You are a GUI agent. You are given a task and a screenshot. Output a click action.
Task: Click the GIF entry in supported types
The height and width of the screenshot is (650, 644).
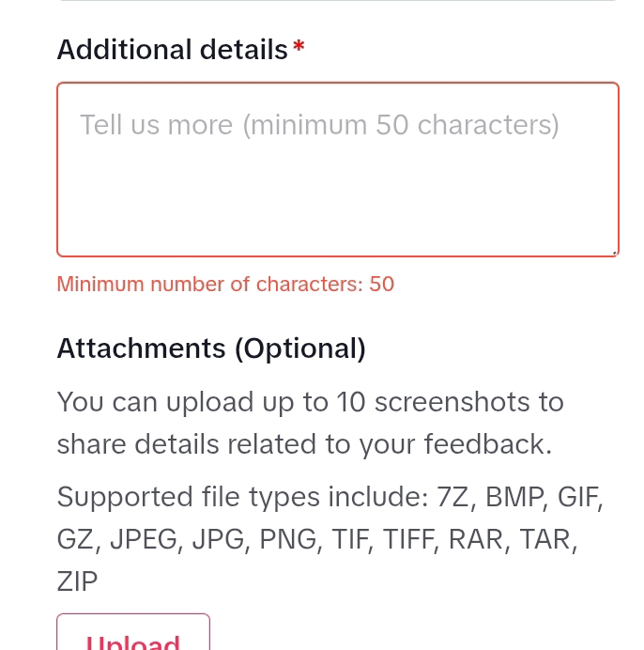[580, 496]
